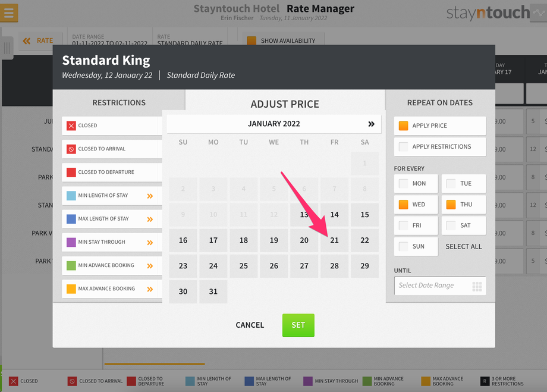Screen dimensions: 547x392
Task: Open the Rate selector showing Standard Daily Rate
Action: pyautogui.click(x=190, y=40)
